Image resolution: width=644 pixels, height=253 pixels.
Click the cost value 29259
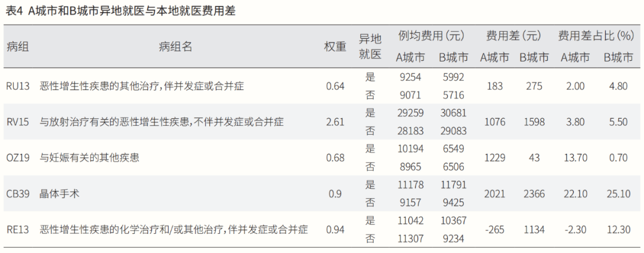410,113
